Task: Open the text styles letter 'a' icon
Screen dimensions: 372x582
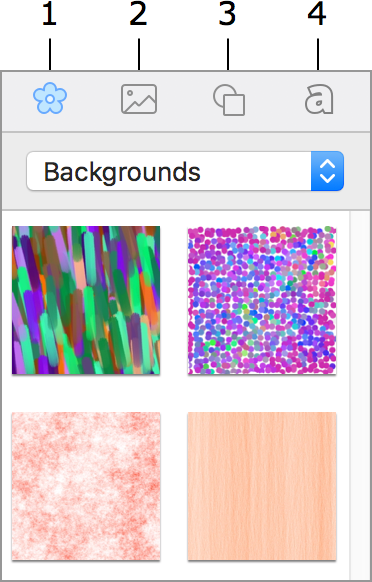Action: click(319, 99)
